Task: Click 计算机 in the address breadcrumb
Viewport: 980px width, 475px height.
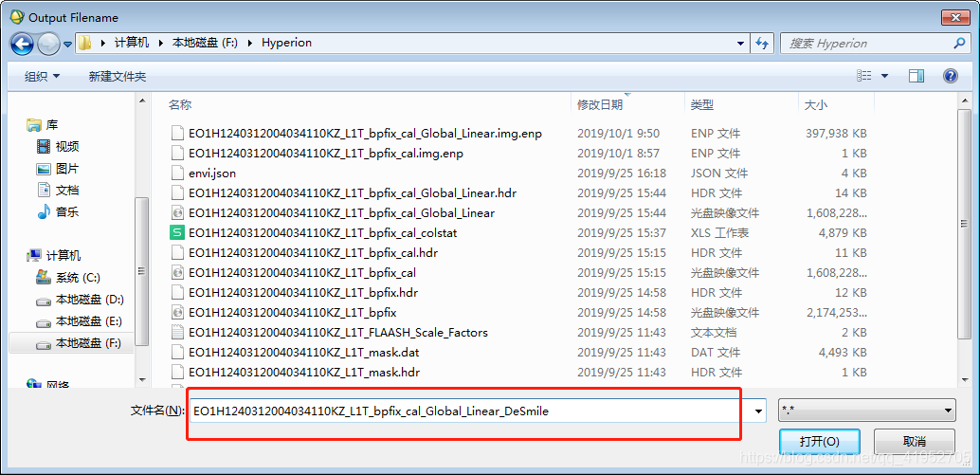Action: coord(132,43)
